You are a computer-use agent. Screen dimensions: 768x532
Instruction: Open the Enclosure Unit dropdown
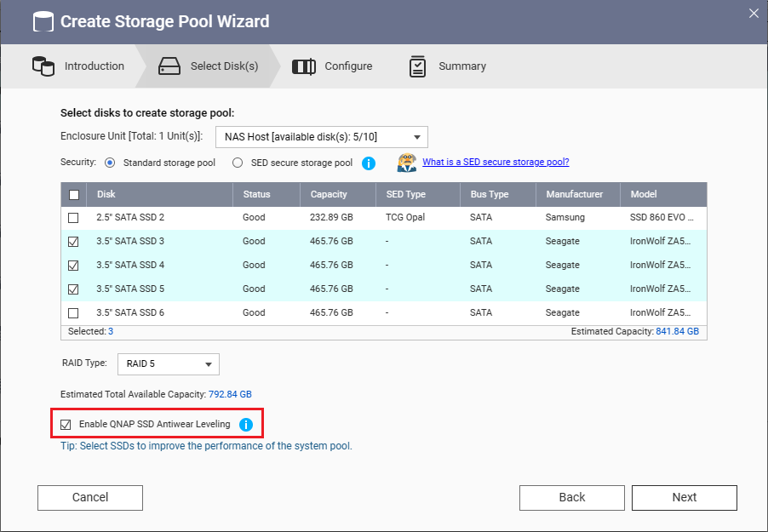pyautogui.click(x=416, y=136)
